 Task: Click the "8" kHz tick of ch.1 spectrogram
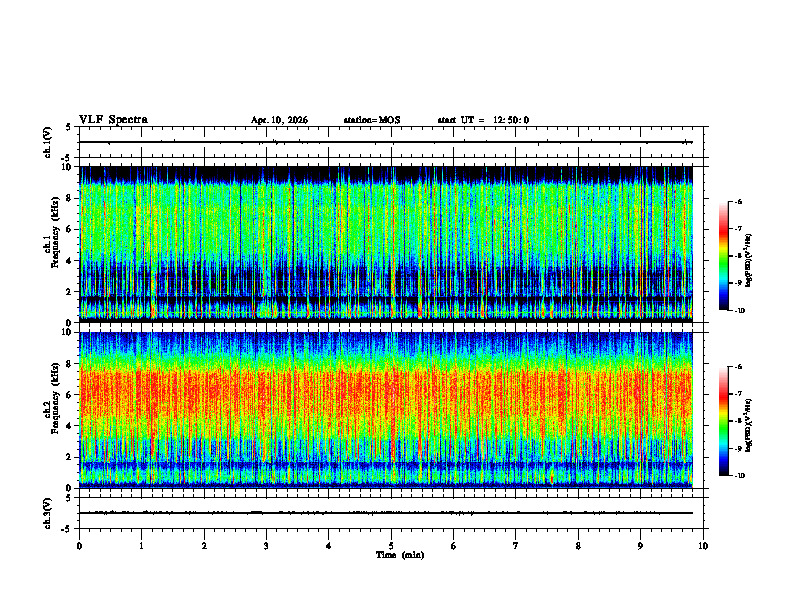pos(70,198)
